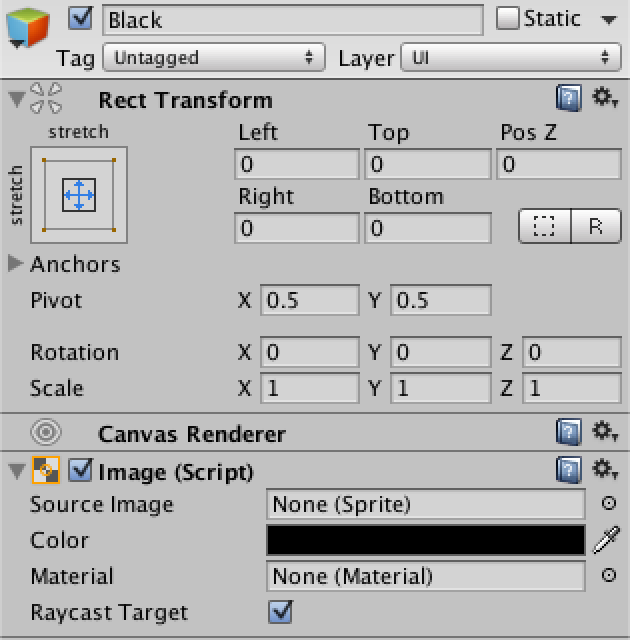Toggle raw edit mode R button
This screenshot has height=640, width=630.
point(596,226)
